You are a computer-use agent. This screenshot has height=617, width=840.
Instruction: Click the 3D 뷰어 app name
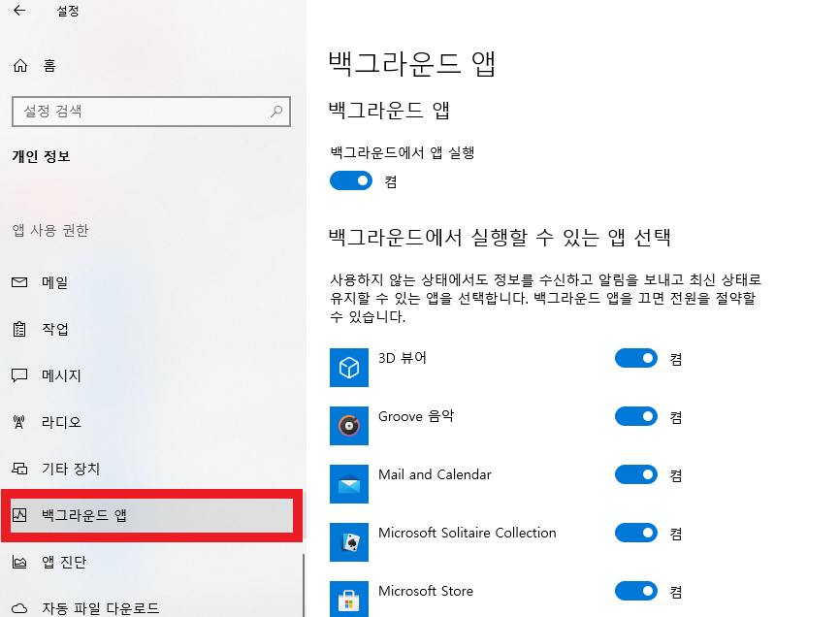click(403, 358)
